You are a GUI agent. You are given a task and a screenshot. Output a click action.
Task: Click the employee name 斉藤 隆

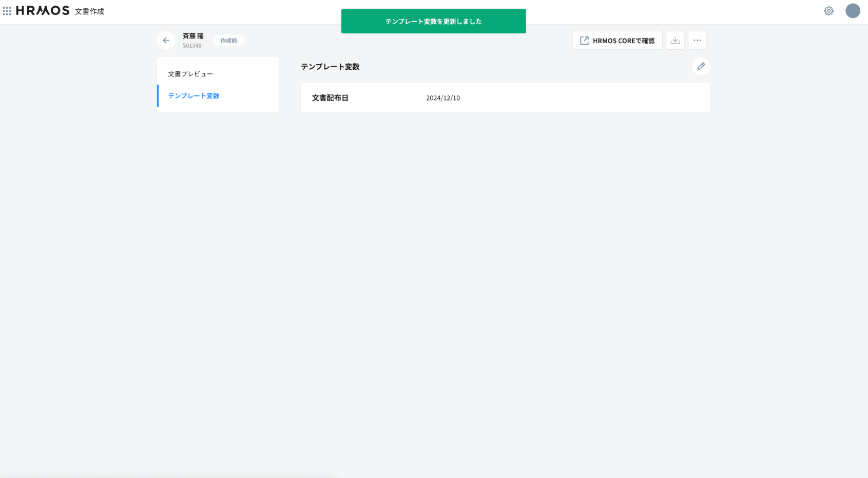[193, 36]
